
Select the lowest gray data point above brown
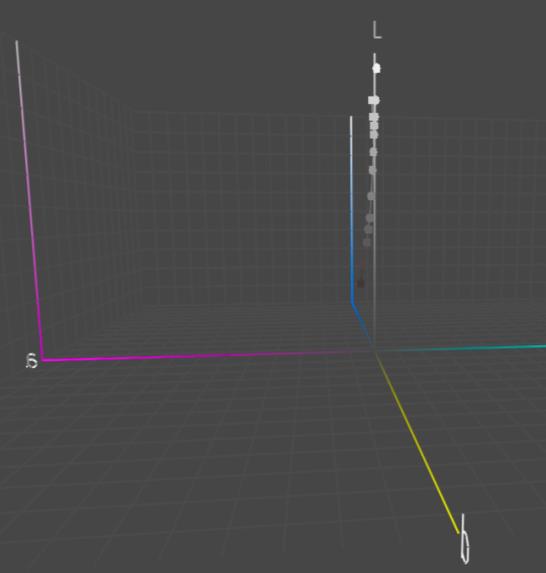tap(367, 242)
